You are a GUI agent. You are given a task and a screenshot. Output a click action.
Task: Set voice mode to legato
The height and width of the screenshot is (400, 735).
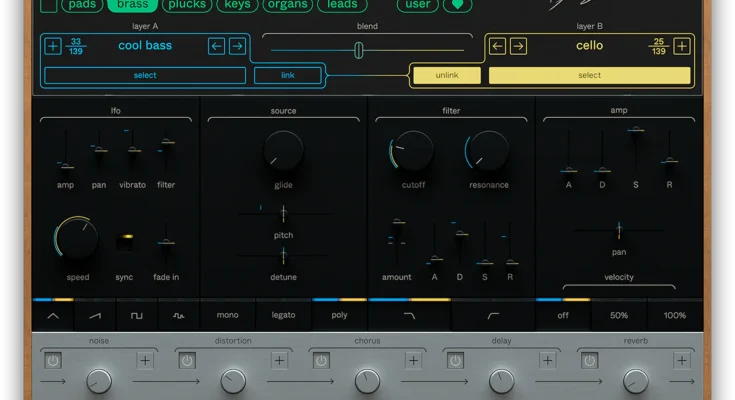point(283,315)
